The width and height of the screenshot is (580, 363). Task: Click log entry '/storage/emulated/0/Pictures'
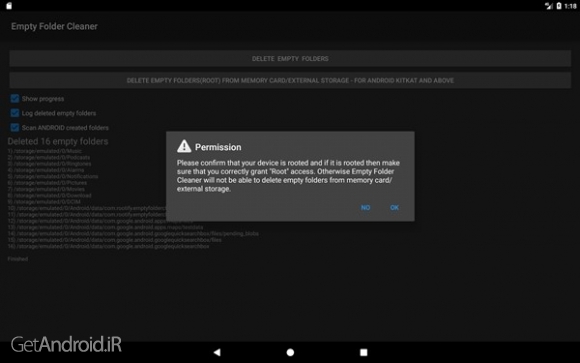[47, 183]
